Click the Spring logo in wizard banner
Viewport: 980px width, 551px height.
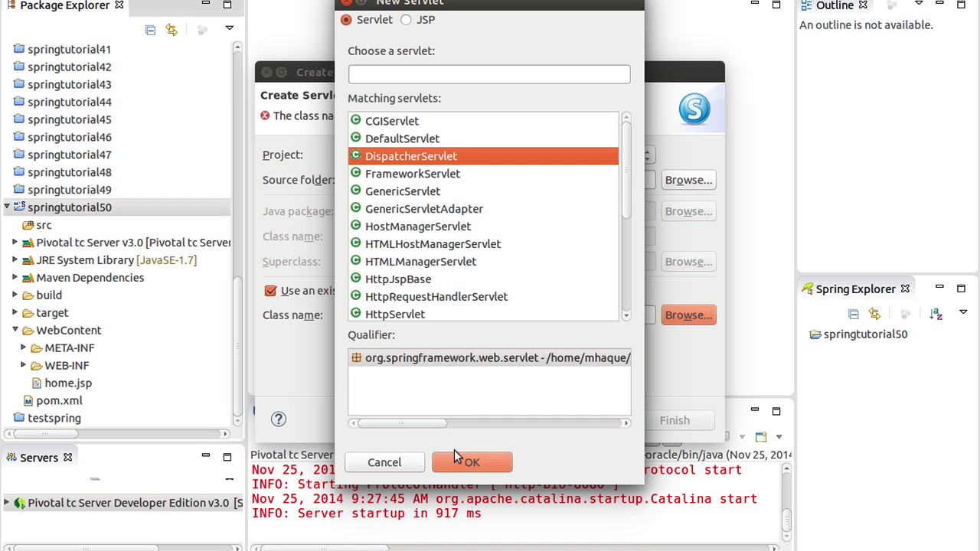(694, 109)
